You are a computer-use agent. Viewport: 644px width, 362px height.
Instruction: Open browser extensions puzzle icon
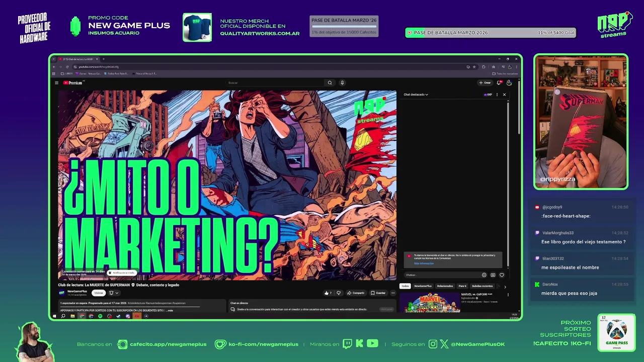tap(484, 67)
